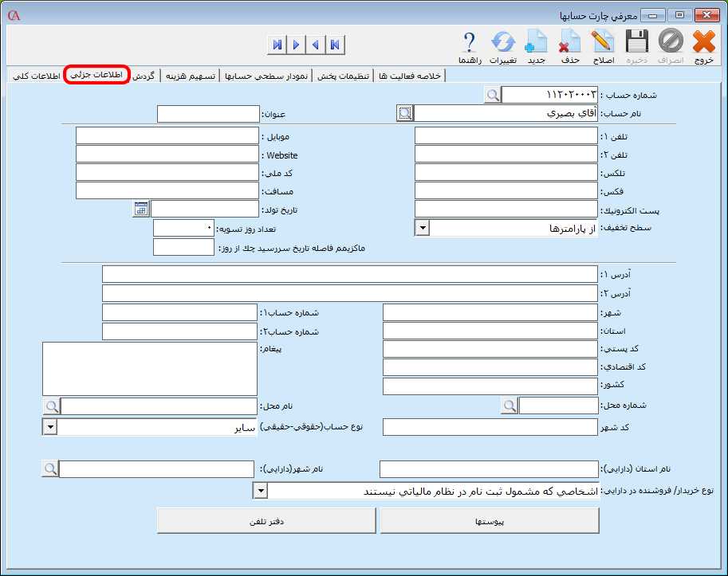Click the search magnifier beside نام محل
Screen dimensions: 728x576
[x=52, y=406]
